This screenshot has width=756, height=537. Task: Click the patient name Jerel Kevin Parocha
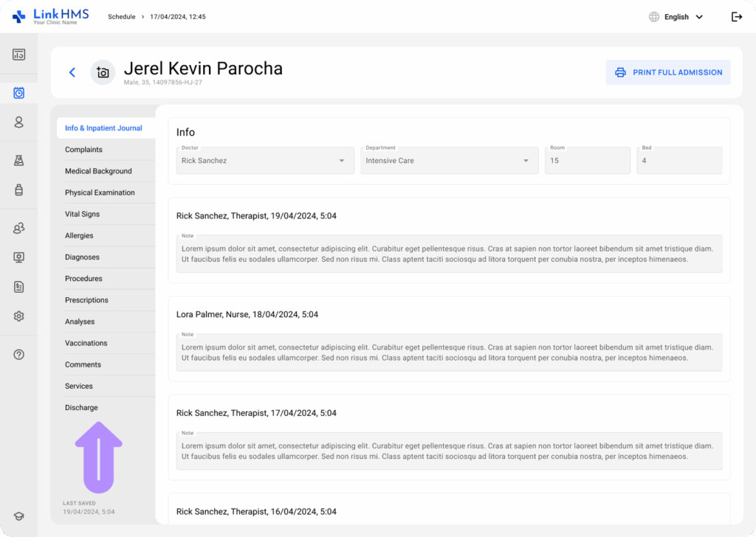point(203,69)
